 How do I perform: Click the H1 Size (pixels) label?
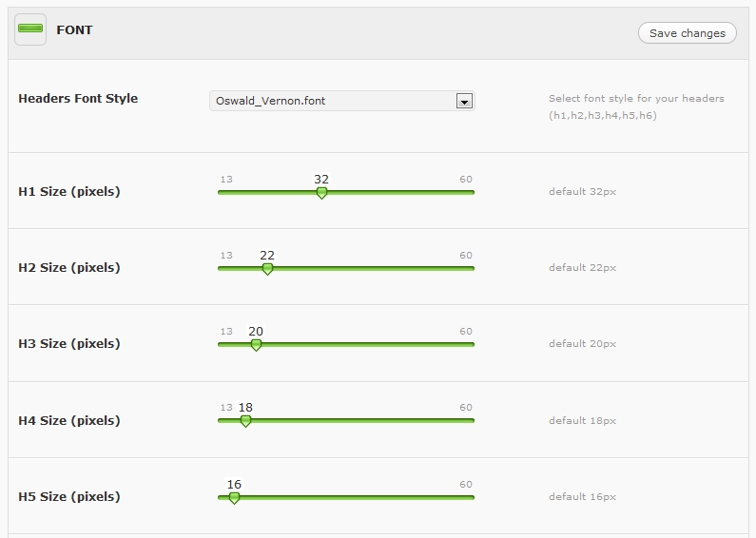tap(69, 191)
